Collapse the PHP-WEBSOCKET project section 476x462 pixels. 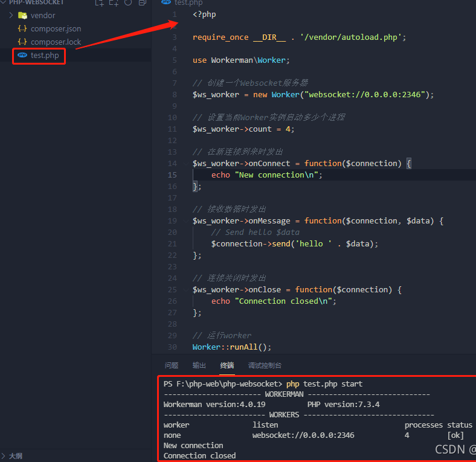tap(4, 2)
